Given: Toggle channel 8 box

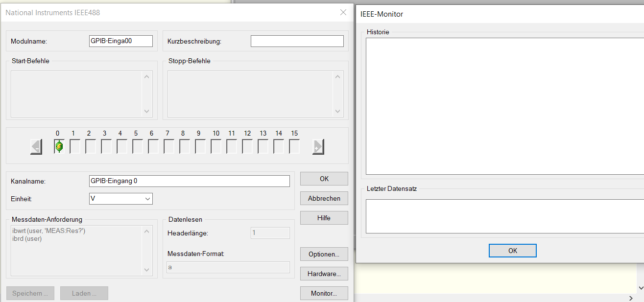Looking at the screenshot, I should click(184, 146).
